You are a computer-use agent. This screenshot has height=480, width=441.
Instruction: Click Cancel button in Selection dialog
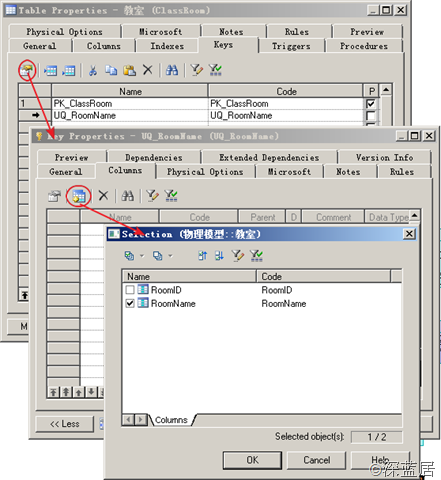point(316,460)
